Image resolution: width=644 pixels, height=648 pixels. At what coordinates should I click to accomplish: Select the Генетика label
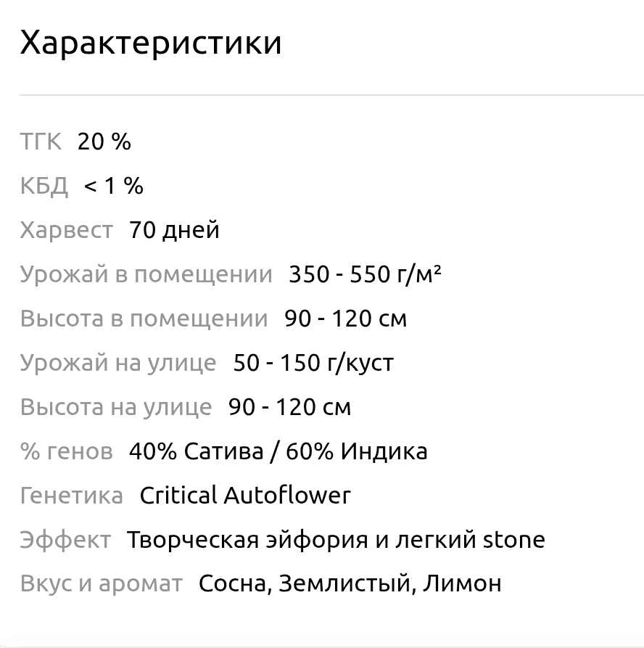click(72, 495)
